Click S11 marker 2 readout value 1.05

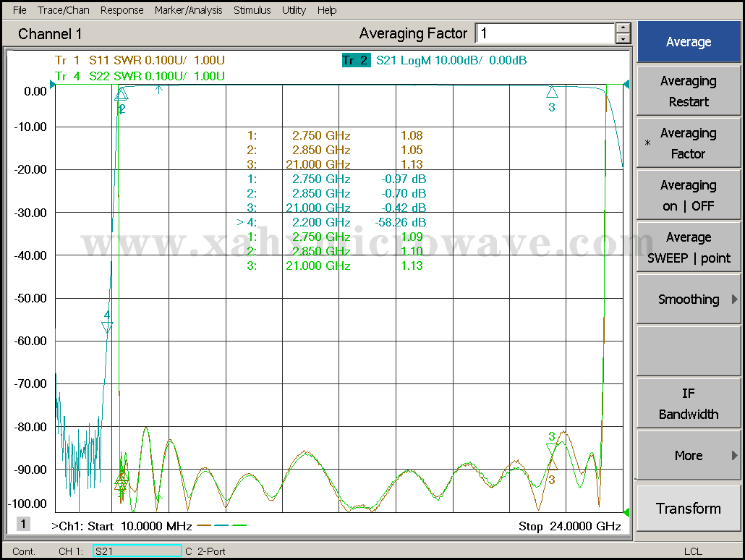pos(412,150)
